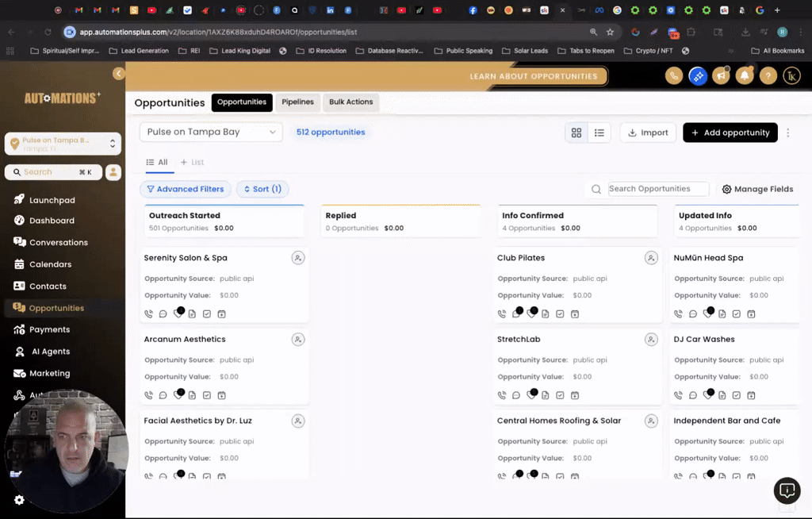Click the message icon on Arcanum Aesthetics card
This screenshot has width=812, height=519.
(163, 395)
